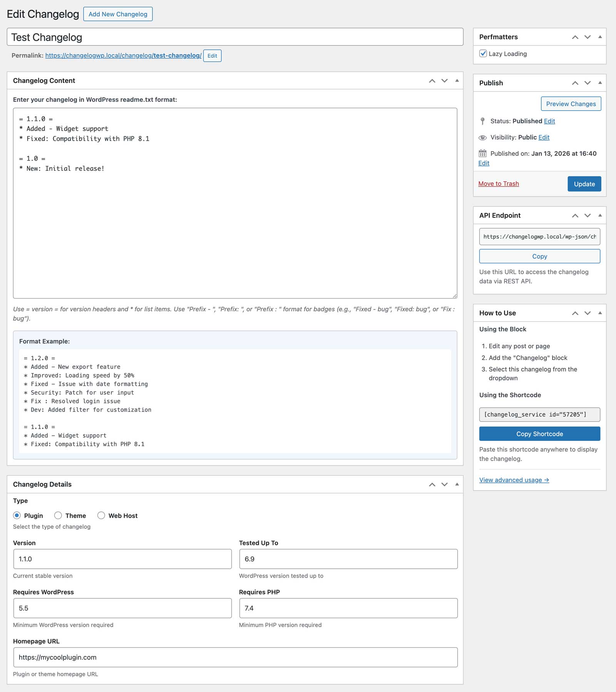Collapse the API Endpoint panel
This screenshot has width=616, height=692.
[x=600, y=215]
